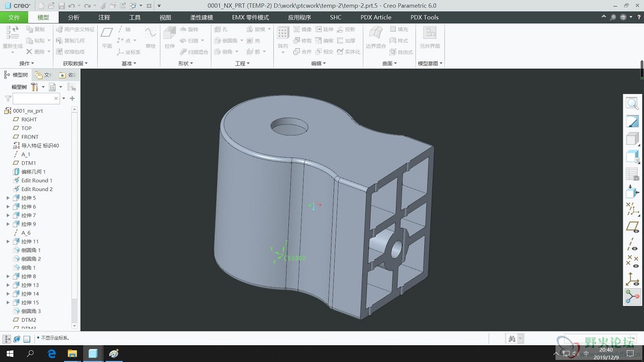The height and width of the screenshot is (362, 644).
Task: Toggle datum plane display visibility
Action: (632, 228)
